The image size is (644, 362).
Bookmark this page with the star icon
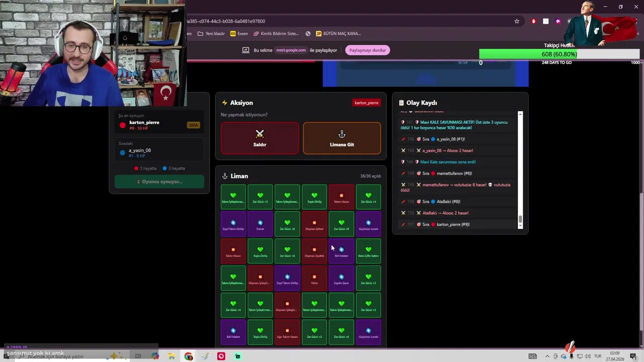[x=517, y=21]
